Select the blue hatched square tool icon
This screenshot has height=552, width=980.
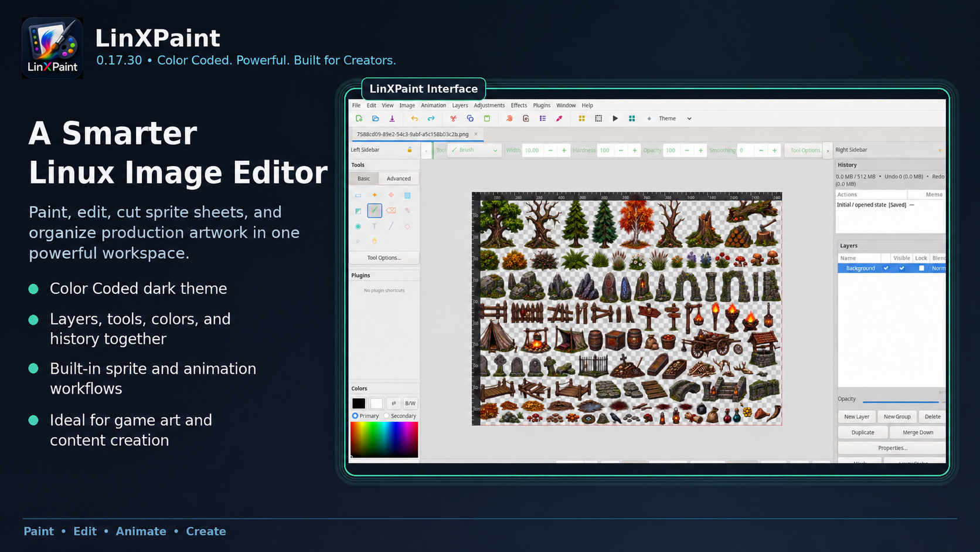click(407, 195)
